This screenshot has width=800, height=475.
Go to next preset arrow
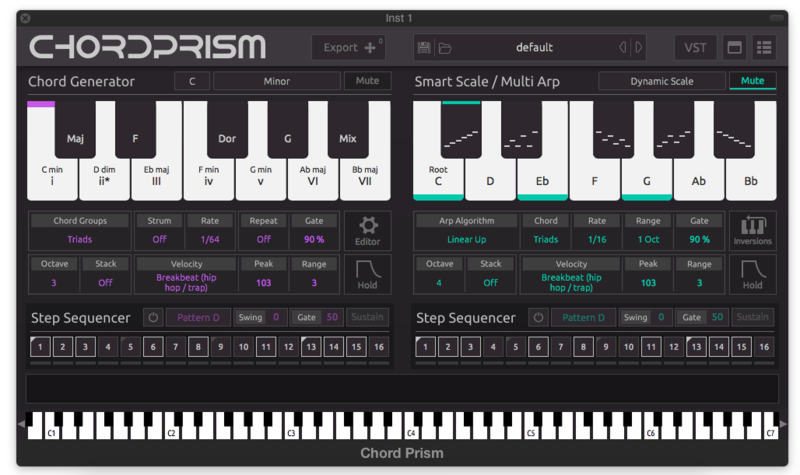tap(639, 47)
